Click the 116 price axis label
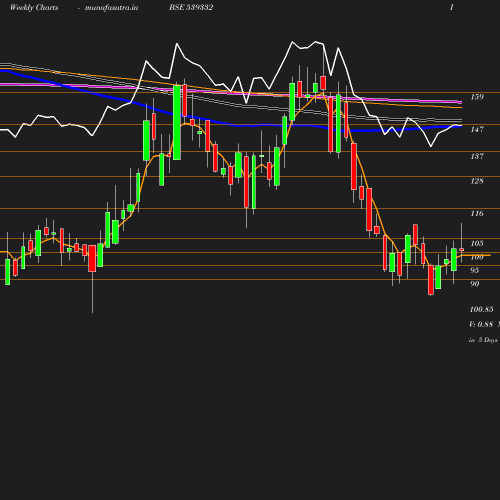The width and height of the screenshot is (500, 500). click(477, 213)
